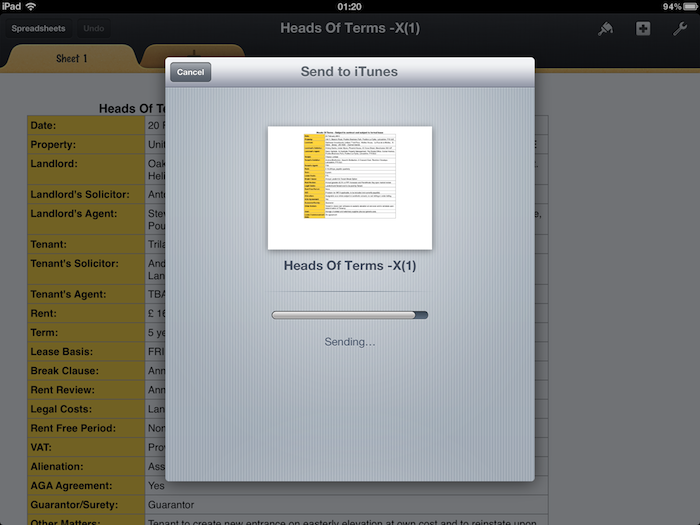The width and height of the screenshot is (700, 525).
Task: Select the Alienation: cell
Action: coord(86,467)
